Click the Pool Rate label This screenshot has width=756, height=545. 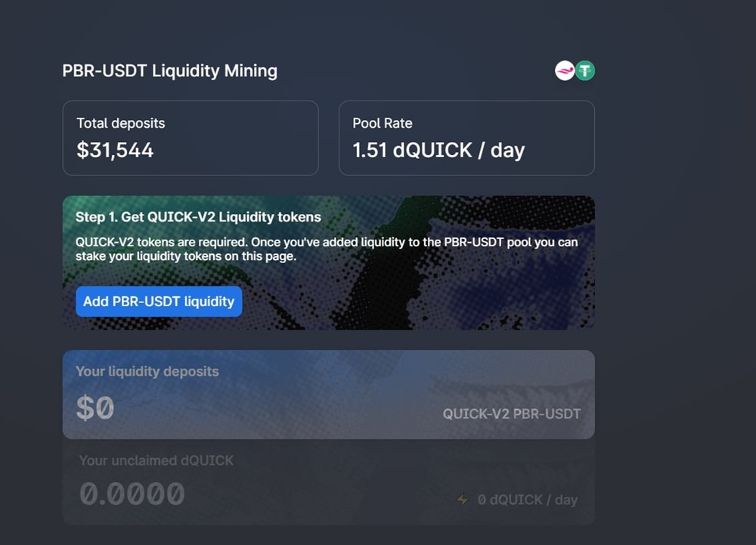click(383, 123)
